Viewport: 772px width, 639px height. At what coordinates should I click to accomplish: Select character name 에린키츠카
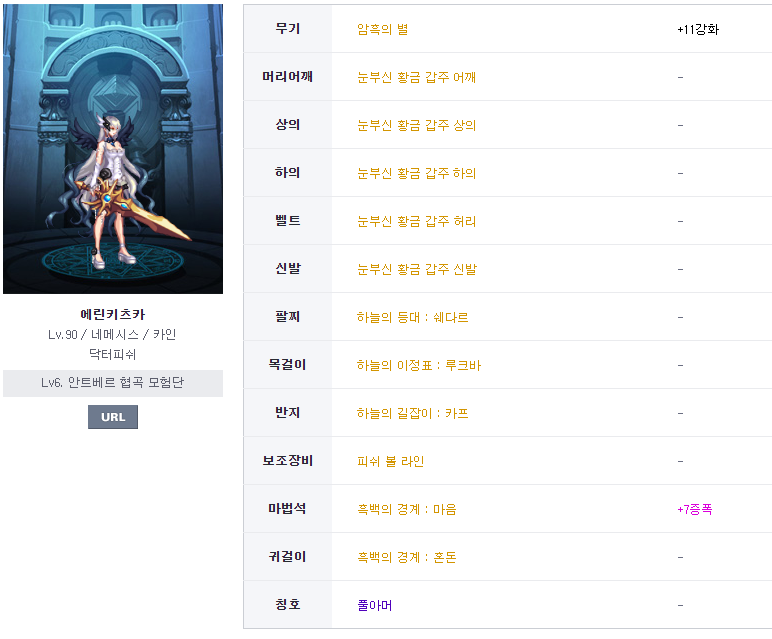113,314
